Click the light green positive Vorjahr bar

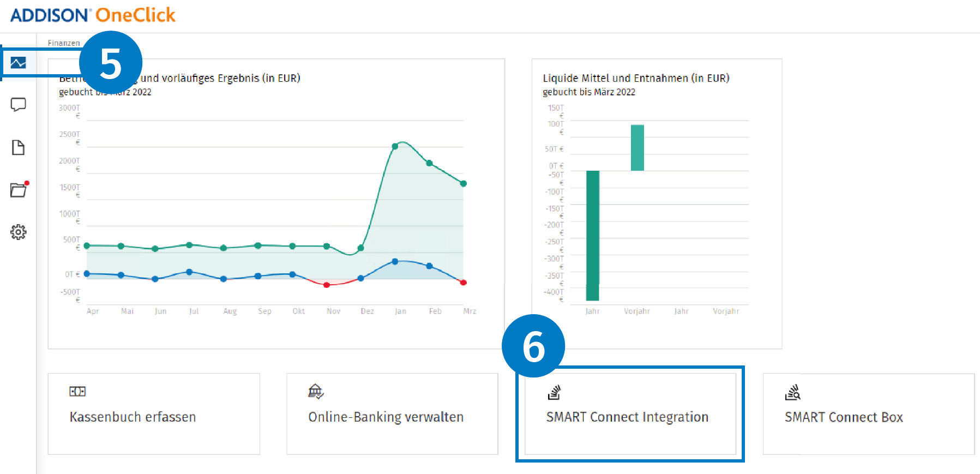[x=638, y=148]
